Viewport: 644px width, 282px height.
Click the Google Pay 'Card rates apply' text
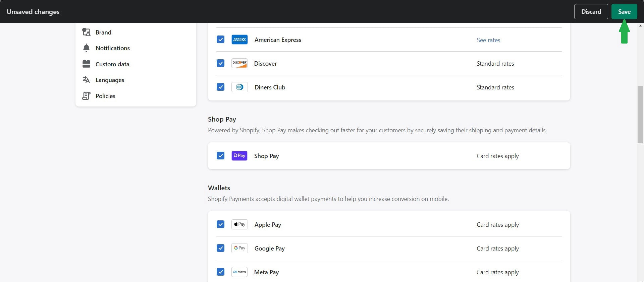coord(497,248)
